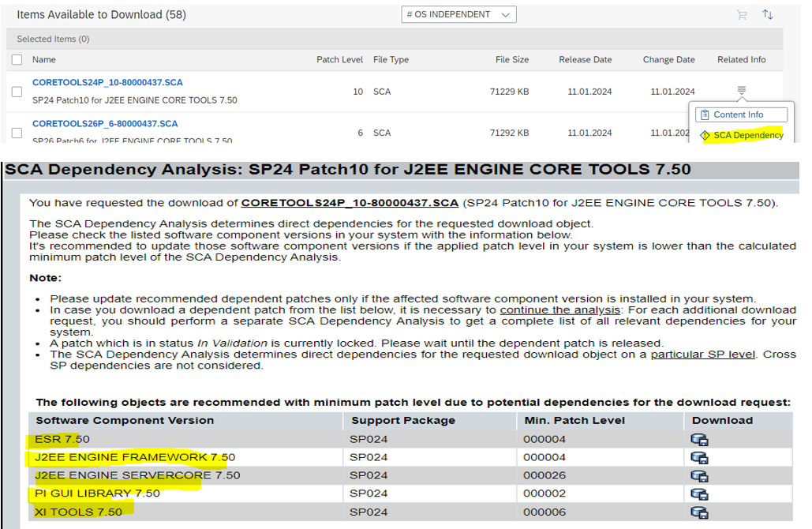Screen dimensions: 812x529
Task: Check the CORETOOLS24P_10-80000437.SCA row checkbox
Action: pyautogui.click(x=17, y=92)
